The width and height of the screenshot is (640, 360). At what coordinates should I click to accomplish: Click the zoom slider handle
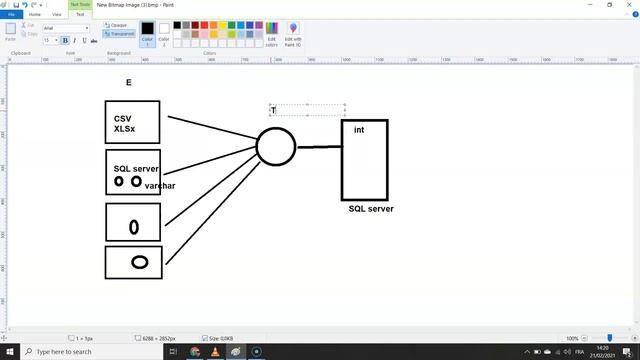[x=609, y=338]
